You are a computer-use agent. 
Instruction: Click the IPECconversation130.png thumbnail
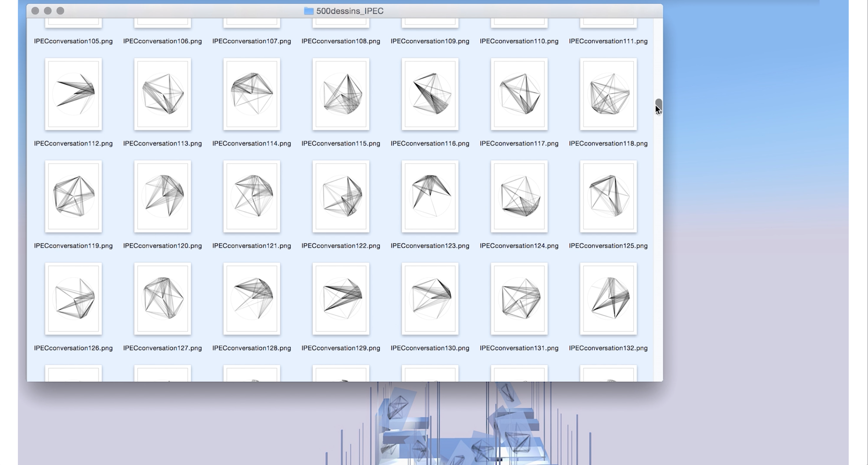point(430,299)
